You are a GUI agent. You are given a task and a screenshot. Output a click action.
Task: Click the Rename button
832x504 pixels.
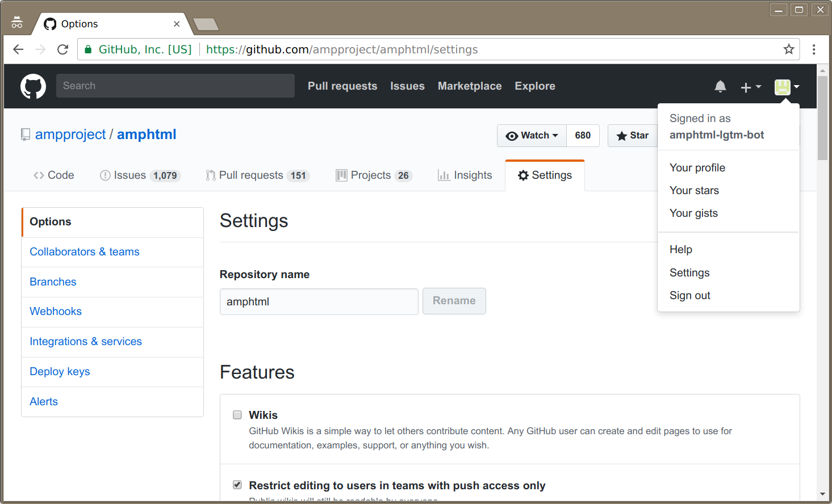click(454, 301)
